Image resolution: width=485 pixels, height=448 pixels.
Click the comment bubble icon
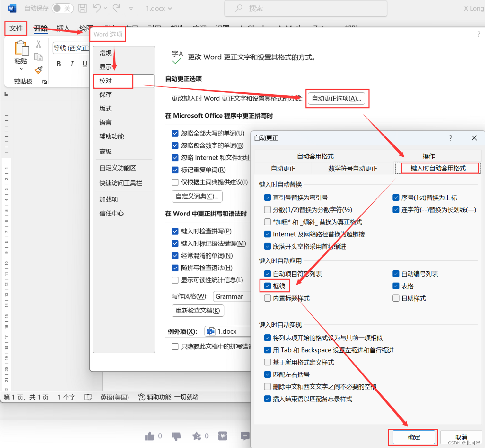point(245,436)
